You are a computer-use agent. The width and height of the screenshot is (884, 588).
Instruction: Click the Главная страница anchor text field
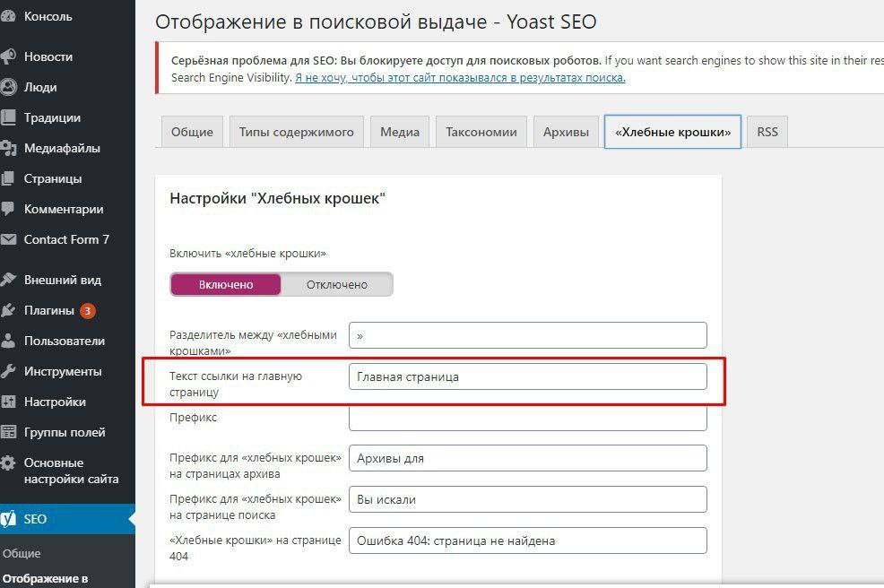coord(527,376)
